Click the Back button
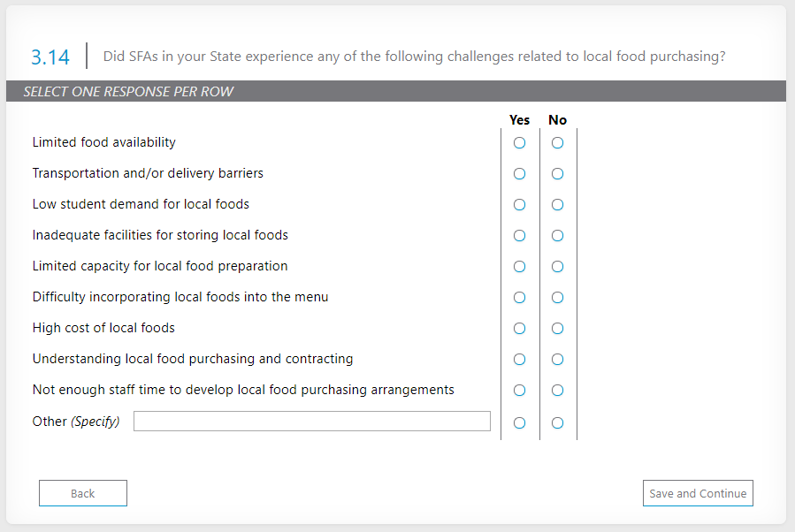 pyautogui.click(x=83, y=493)
